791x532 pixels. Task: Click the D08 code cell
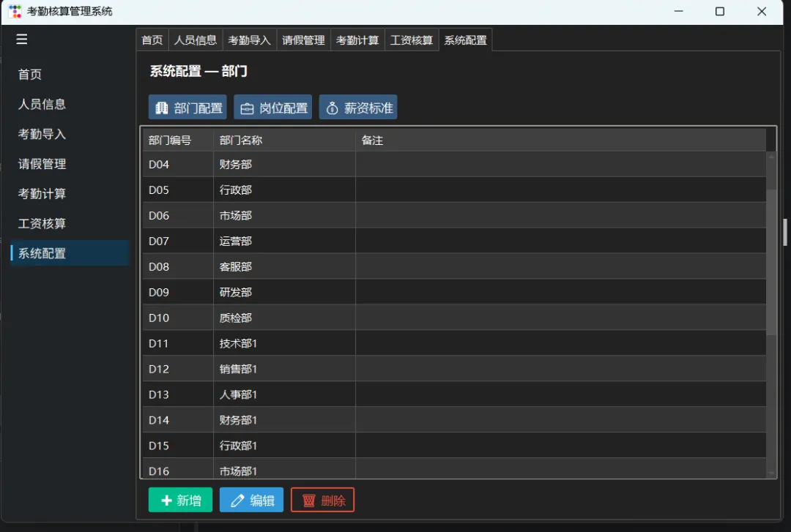pos(178,267)
